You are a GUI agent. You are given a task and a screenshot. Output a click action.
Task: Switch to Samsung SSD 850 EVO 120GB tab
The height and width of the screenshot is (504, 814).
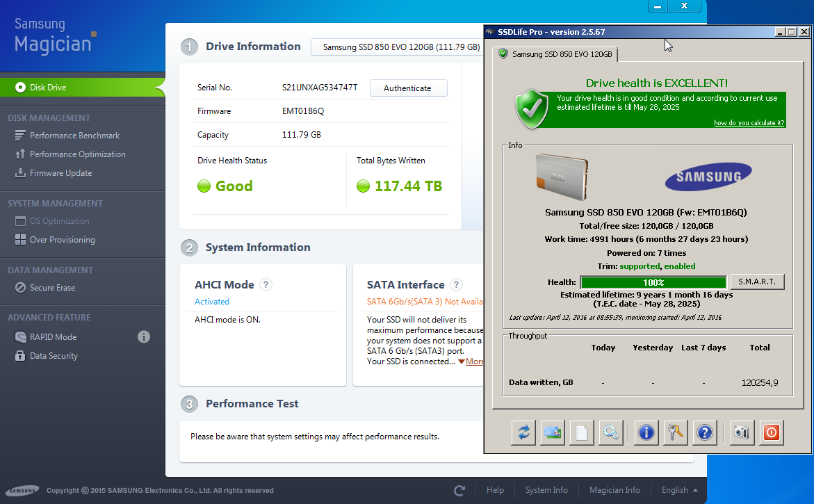click(555, 54)
